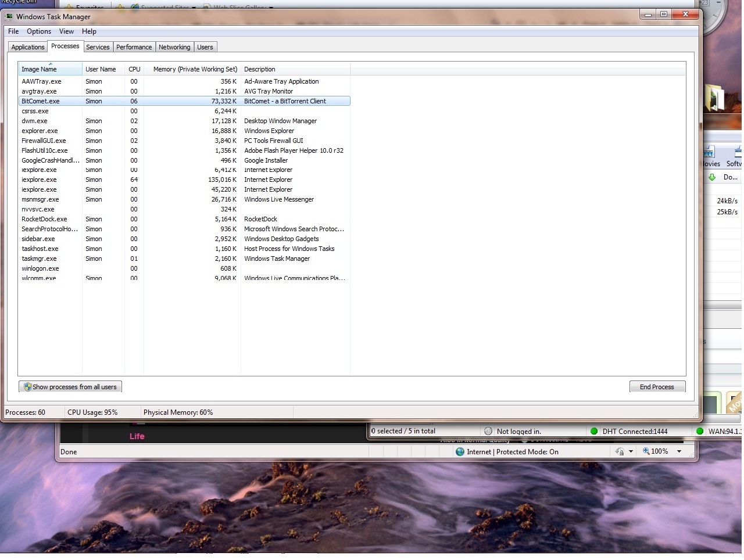Sort by Memory (Private Working Set) column

click(x=192, y=69)
